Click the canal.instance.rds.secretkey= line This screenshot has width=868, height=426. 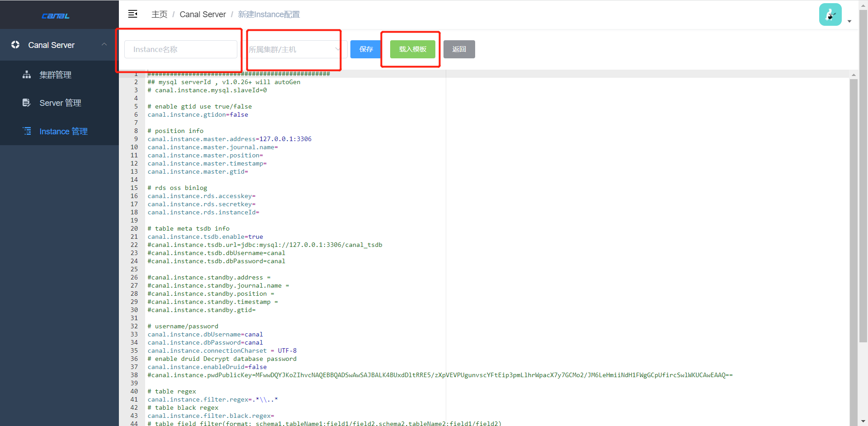pos(202,204)
